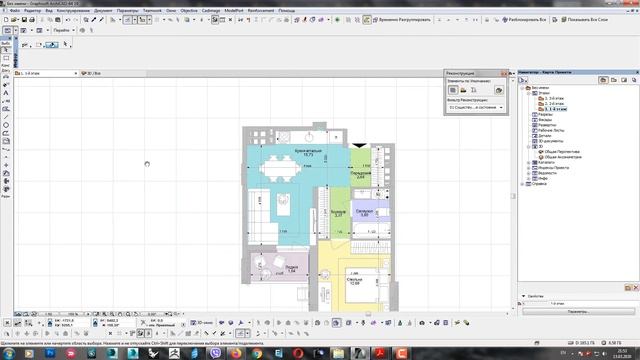Click Показывать Все Слои button

pyautogui.click(x=584, y=20)
